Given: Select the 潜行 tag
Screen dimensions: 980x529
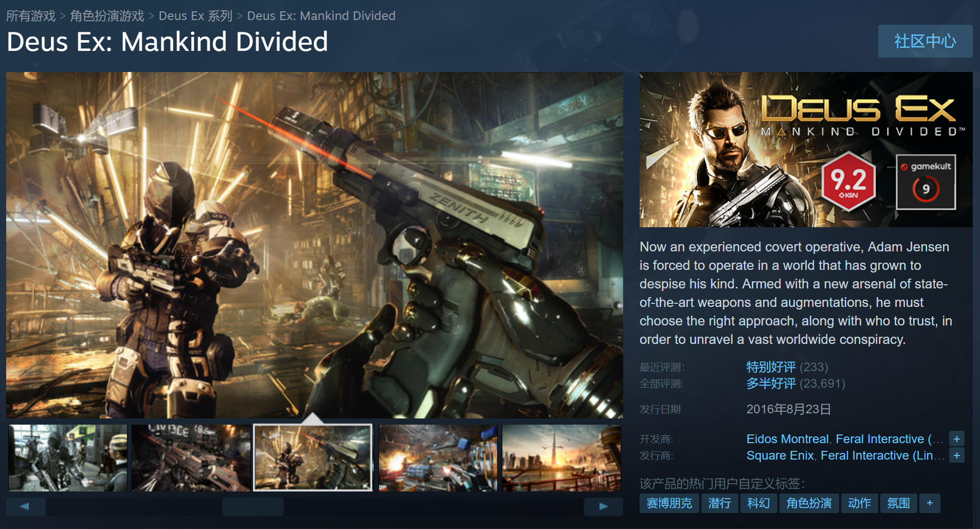Looking at the screenshot, I should (719, 503).
